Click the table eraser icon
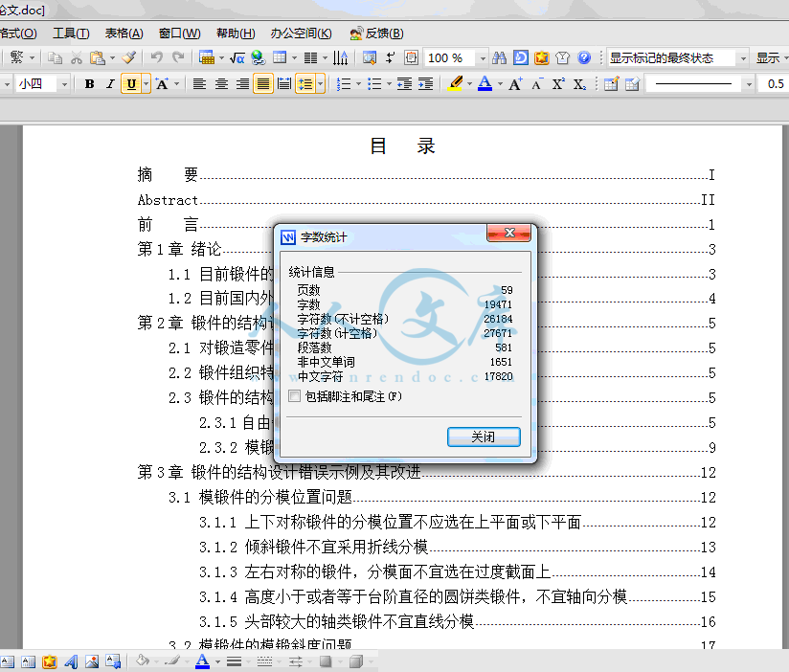 click(633, 84)
